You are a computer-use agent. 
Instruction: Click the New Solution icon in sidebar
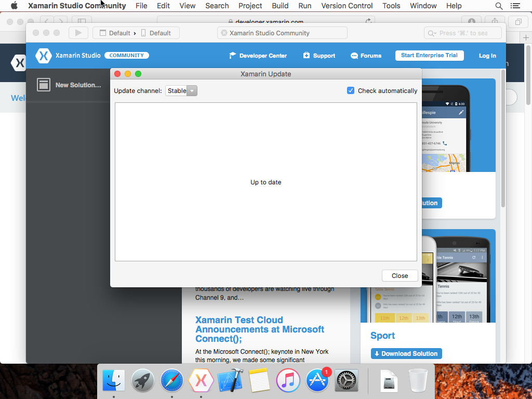[44, 85]
